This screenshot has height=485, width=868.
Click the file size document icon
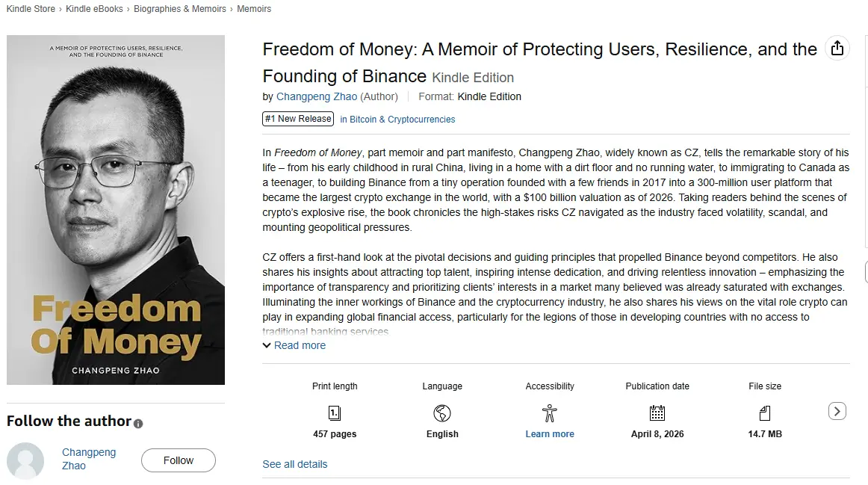coord(765,413)
